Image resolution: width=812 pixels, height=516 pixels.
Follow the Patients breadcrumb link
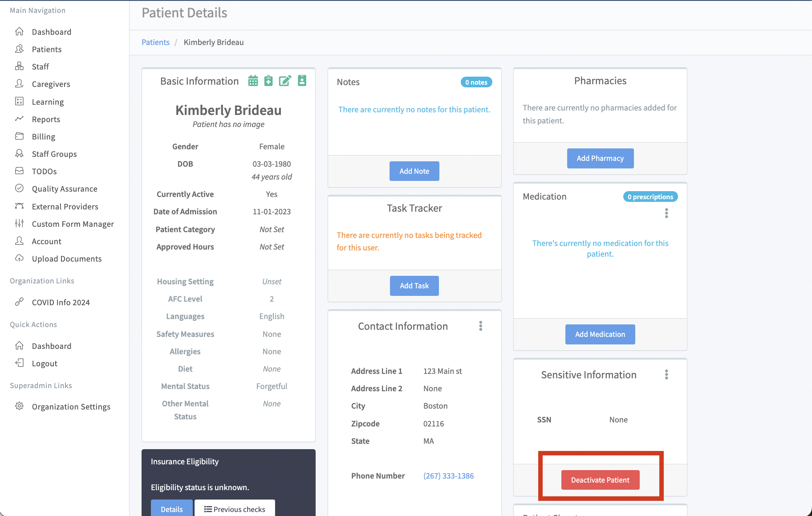[155, 42]
